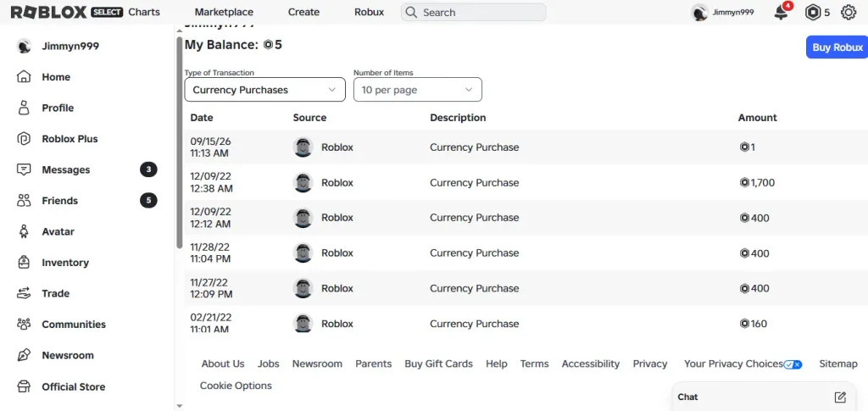Click the Newsroom megaphone icon
868x411 pixels.
click(24, 355)
